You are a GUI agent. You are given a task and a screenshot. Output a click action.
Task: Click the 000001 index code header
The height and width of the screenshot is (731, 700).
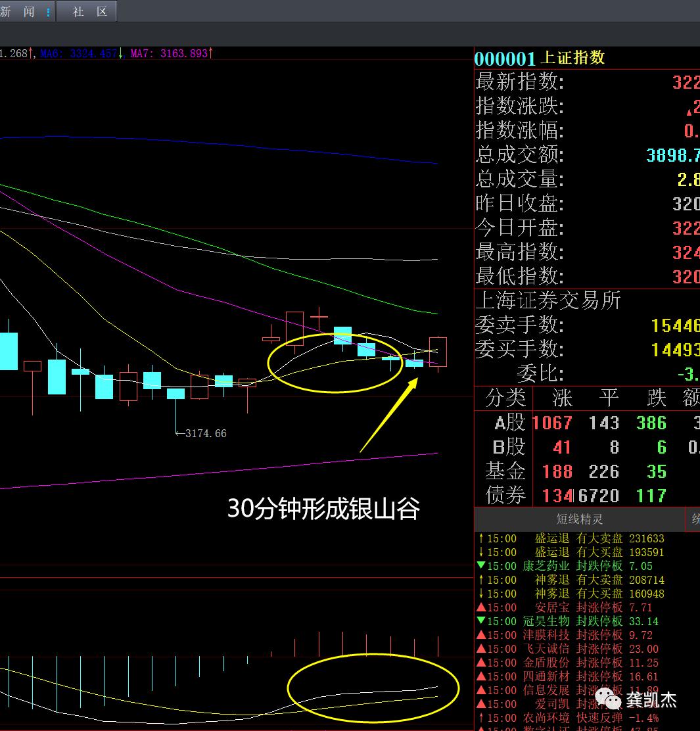point(505,59)
